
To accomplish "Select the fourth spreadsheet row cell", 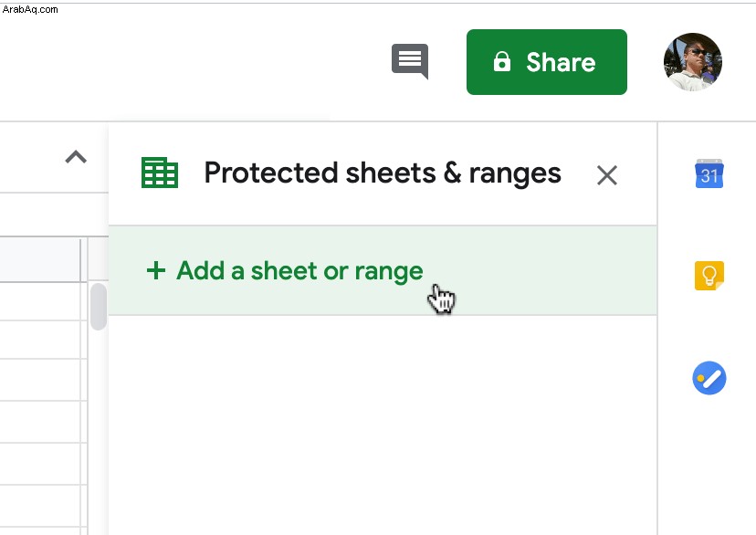I will tap(40, 422).
